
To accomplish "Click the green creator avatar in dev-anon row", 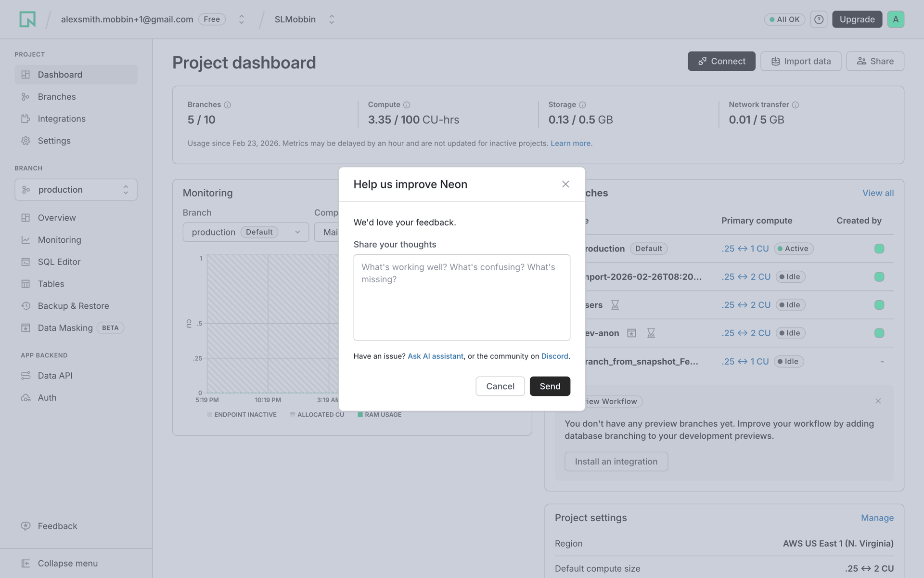I will click(x=879, y=333).
